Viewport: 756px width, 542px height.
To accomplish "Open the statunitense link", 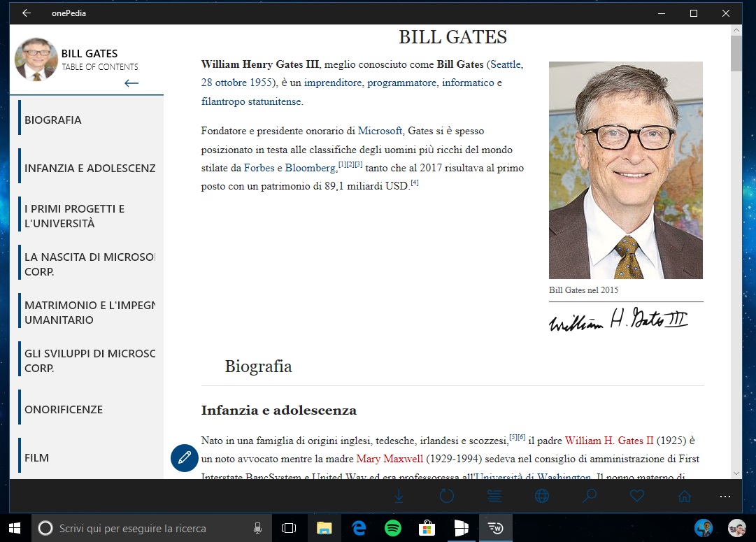I will (274, 101).
